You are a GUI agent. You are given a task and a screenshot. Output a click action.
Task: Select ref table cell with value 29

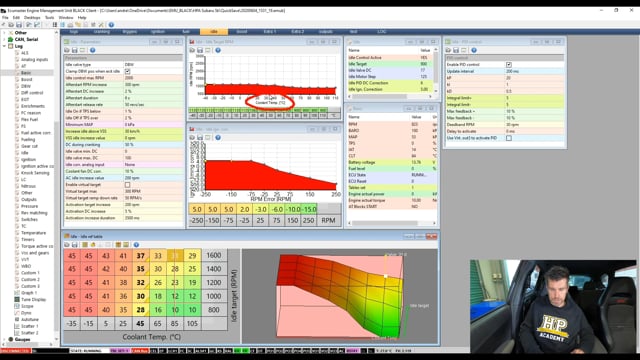click(192, 256)
